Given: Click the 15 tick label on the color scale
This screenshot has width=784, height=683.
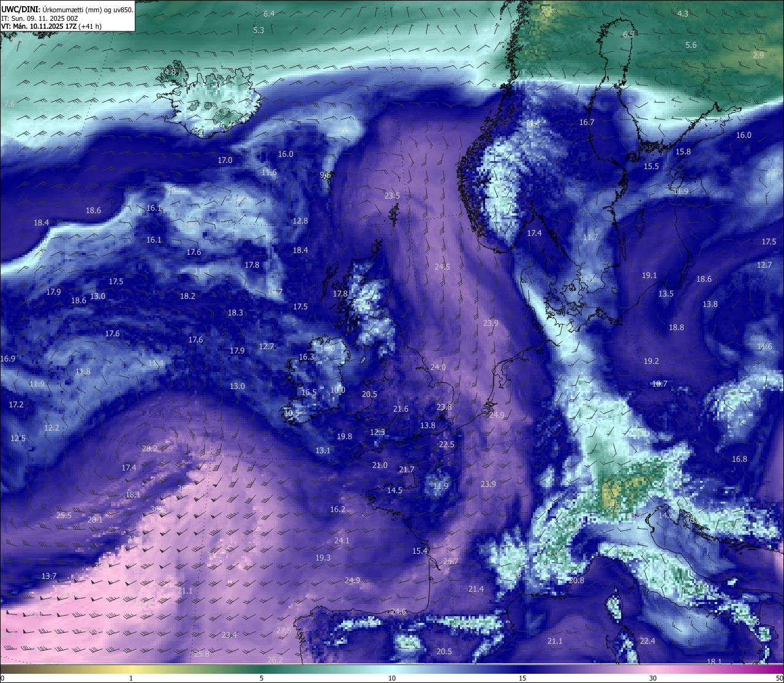Looking at the screenshot, I should click(522, 678).
